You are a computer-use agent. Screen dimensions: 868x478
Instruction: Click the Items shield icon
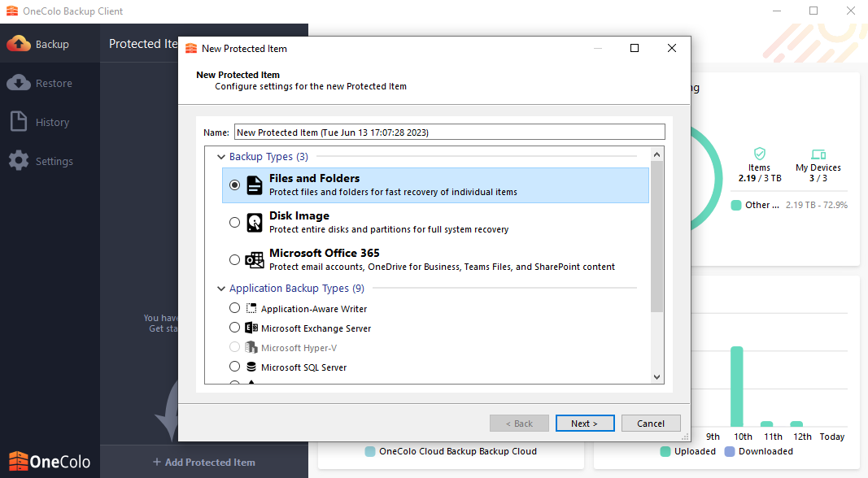pyautogui.click(x=760, y=154)
